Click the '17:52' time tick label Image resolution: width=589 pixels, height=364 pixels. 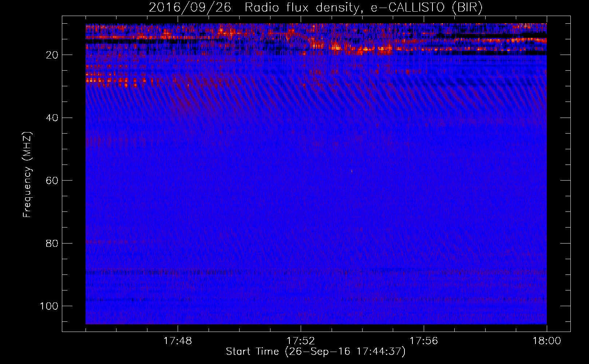pos(301,341)
